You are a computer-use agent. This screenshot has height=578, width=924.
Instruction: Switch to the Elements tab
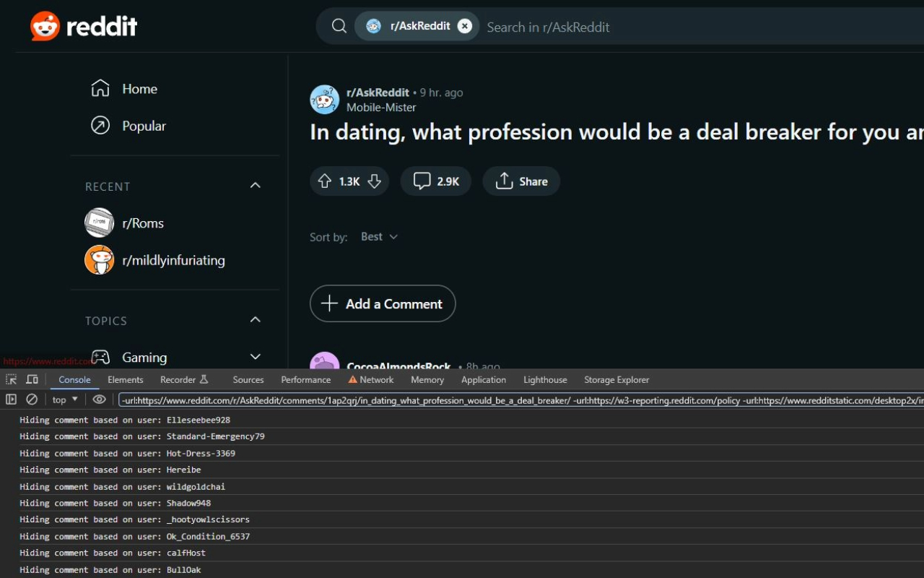(126, 379)
